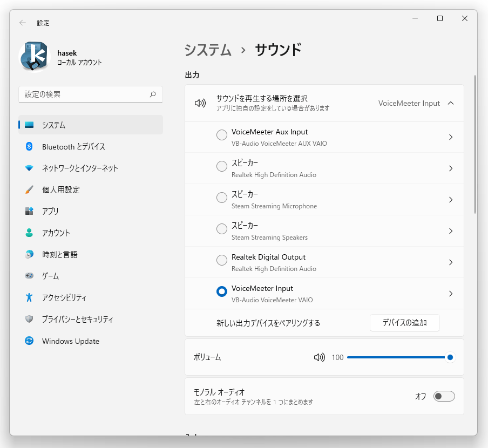Screen dimensions: 488x448
Task: Click the デバイスの追加 button
Action: click(x=404, y=323)
